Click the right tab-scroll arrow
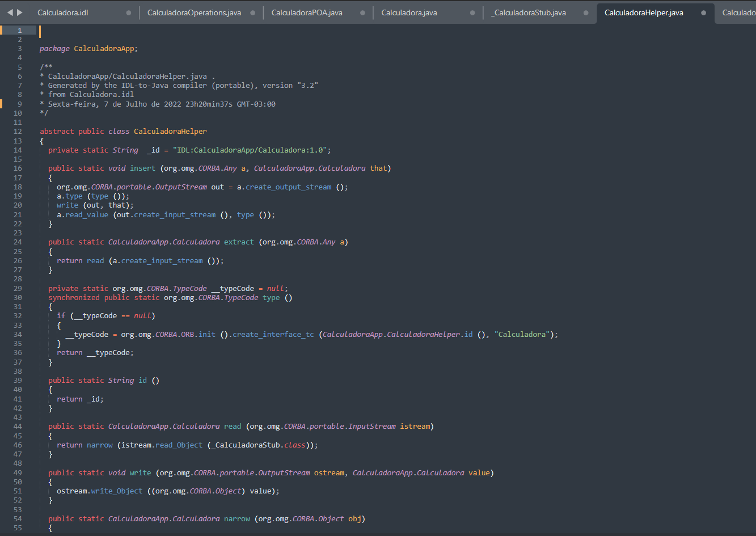The image size is (756, 536). tap(20, 12)
